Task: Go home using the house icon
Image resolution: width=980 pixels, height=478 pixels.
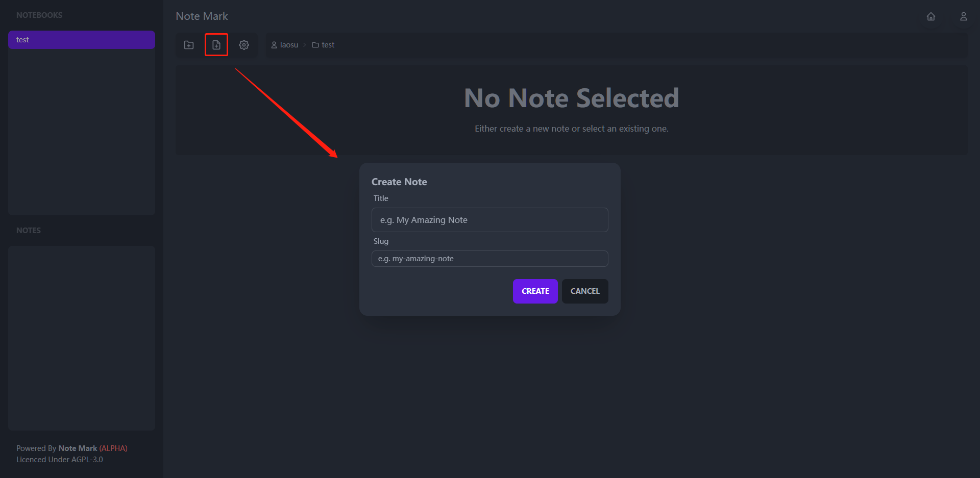Action: pyautogui.click(x=931, y=16)
